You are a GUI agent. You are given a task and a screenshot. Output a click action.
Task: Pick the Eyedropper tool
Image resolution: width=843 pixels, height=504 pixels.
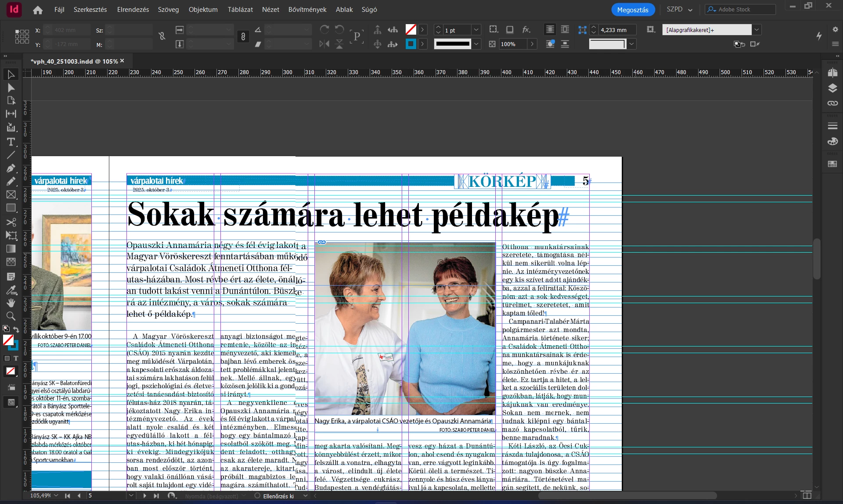pyautogui.click(x=11, y=290)
